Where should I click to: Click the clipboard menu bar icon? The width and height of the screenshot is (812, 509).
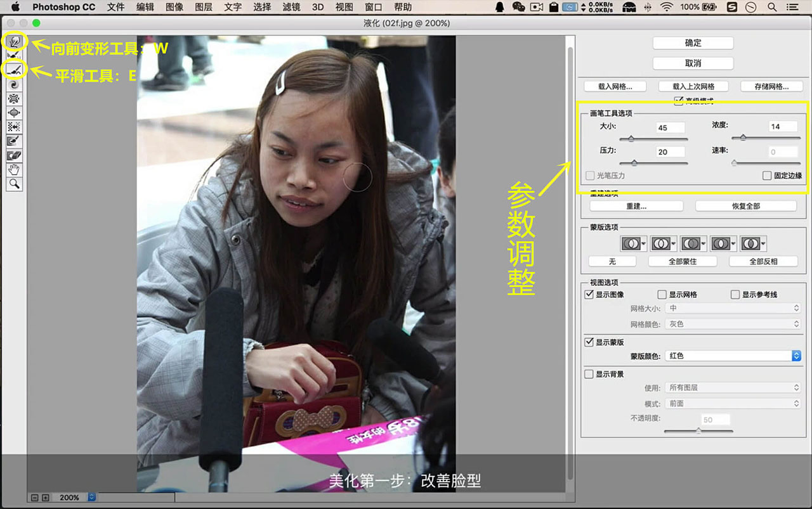pyautogui.click(x=554, y=7)
